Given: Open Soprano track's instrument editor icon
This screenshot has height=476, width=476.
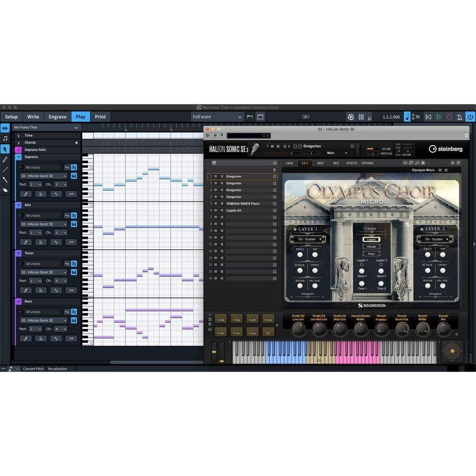Looking at the screenshot, I should [x=74, y=176].
